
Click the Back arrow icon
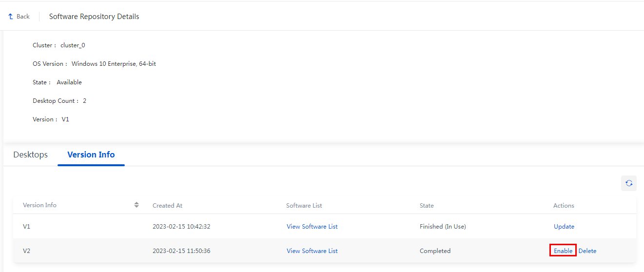pos(11,17)
